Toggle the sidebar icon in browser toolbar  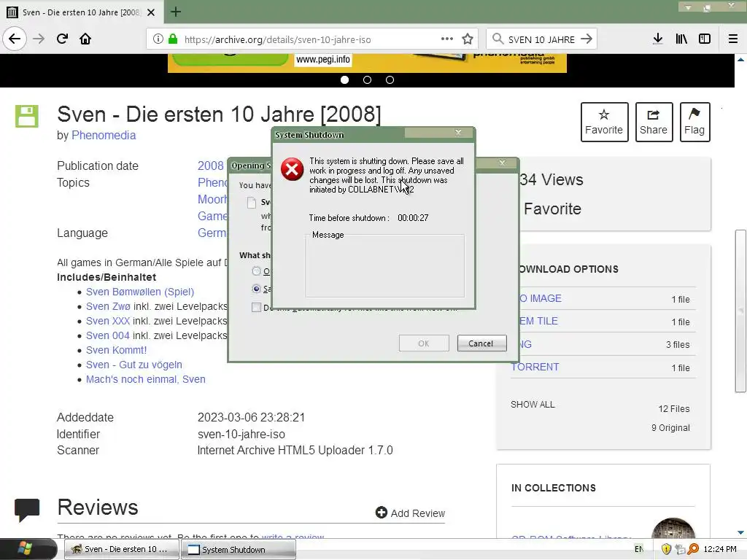(x=705, y=39)
